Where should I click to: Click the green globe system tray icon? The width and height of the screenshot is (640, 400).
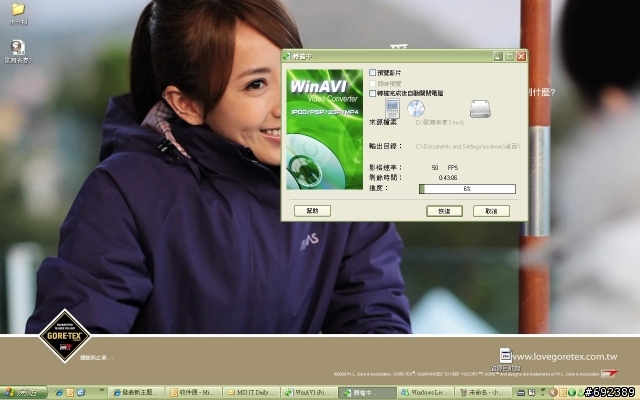572,393
